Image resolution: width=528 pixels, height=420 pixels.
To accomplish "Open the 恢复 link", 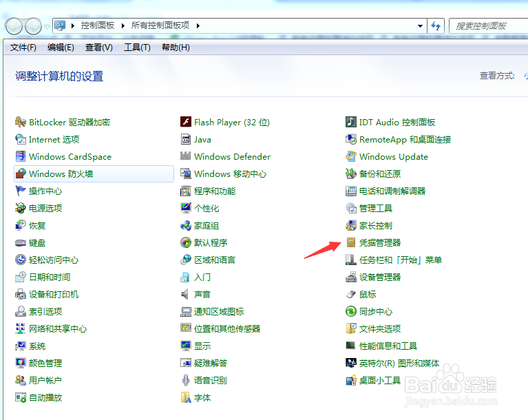I will tap(37, 225).
